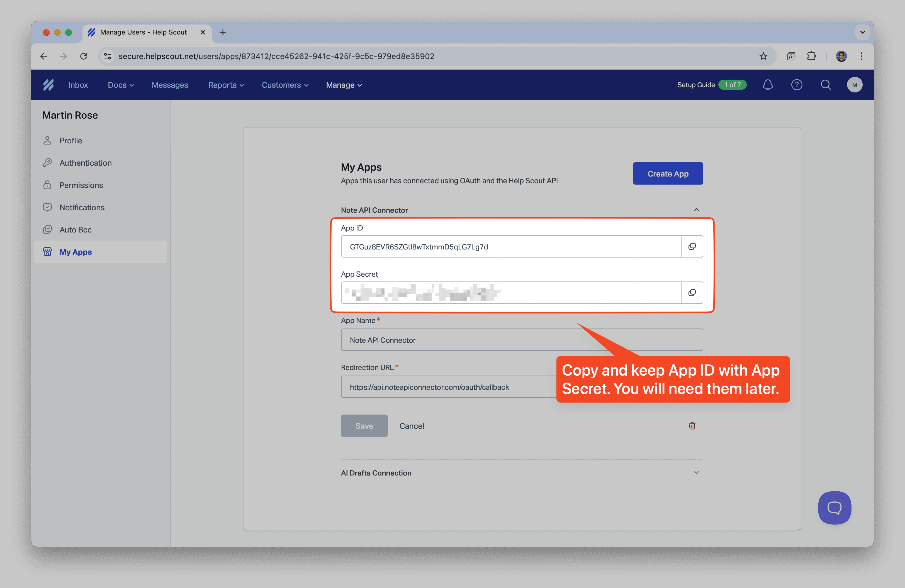Copy the App ID value

(x=692, y=246)
